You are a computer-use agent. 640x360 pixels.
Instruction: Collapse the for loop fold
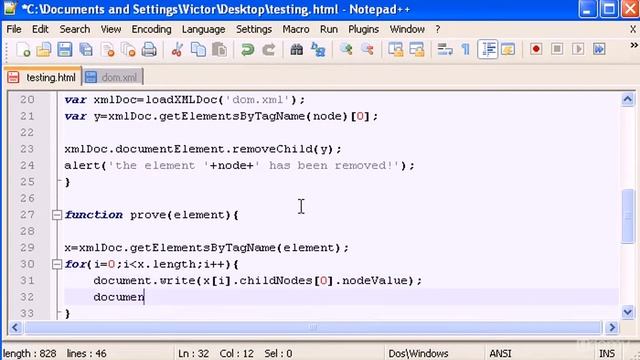point(57,264)
